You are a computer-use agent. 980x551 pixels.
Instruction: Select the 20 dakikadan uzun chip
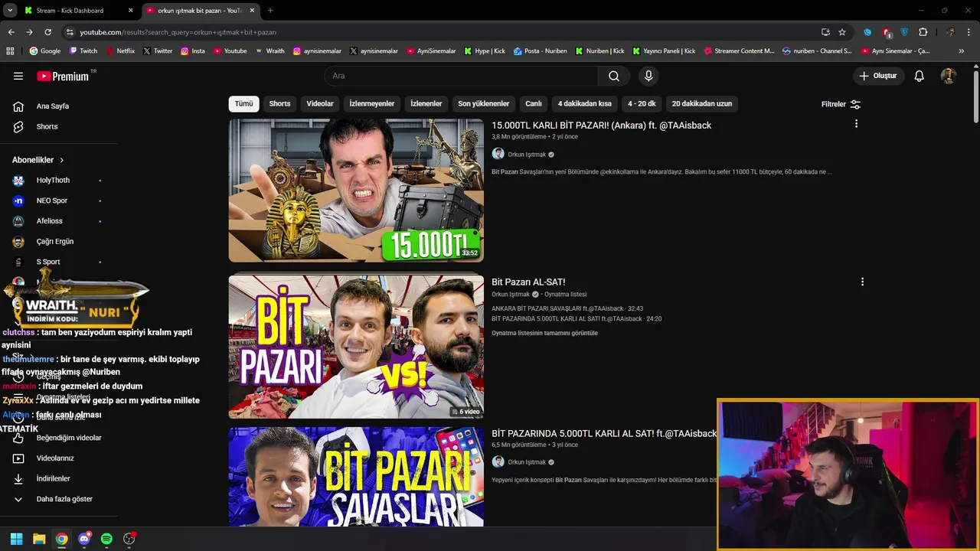pos(702,103)
